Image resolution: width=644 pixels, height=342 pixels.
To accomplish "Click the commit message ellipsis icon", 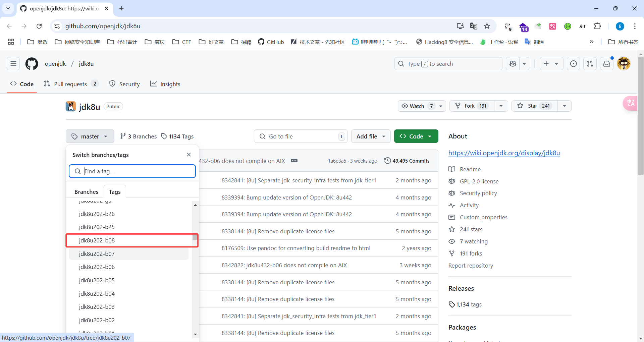I will click(x=294, y=161).
